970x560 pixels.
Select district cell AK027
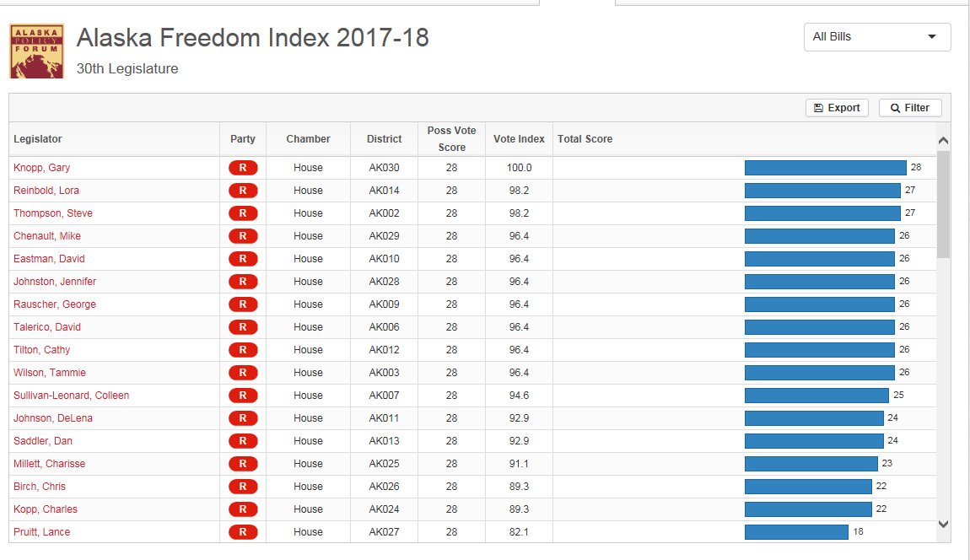tap(384, 532)
